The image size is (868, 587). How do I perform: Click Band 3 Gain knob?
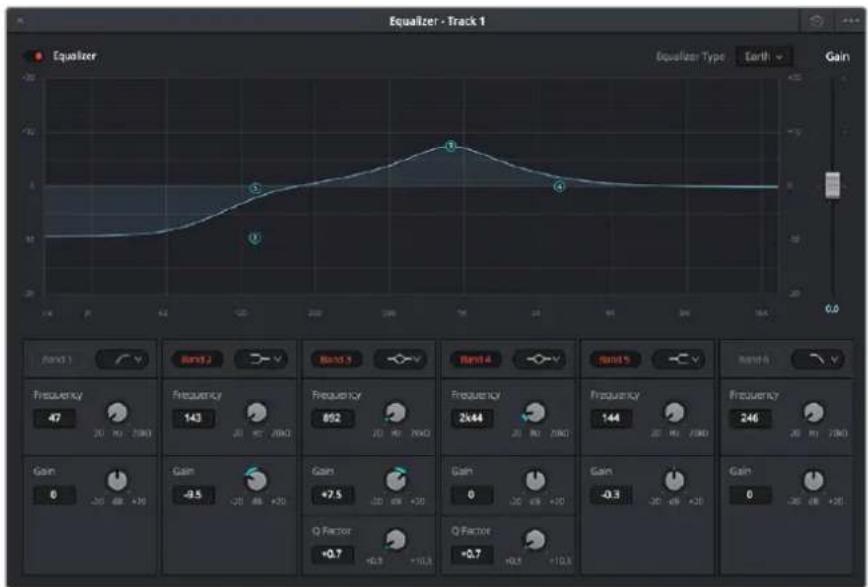point(396,481)
